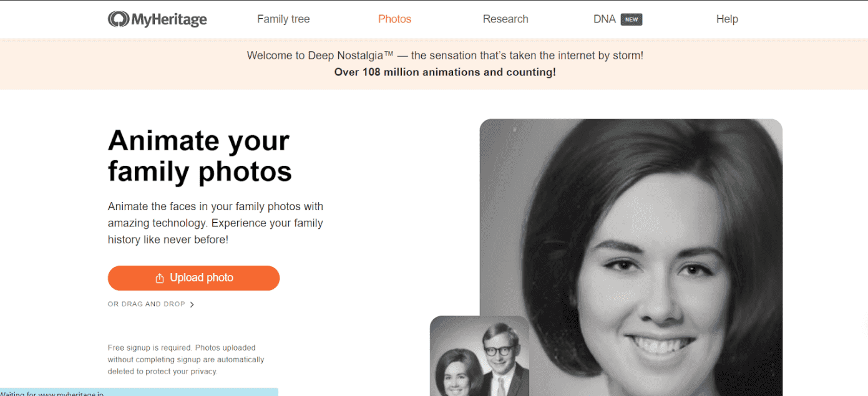The height and width of the screenshot is (396, 868).
Task: Click the Upload photo button
Action: (193, 278)
